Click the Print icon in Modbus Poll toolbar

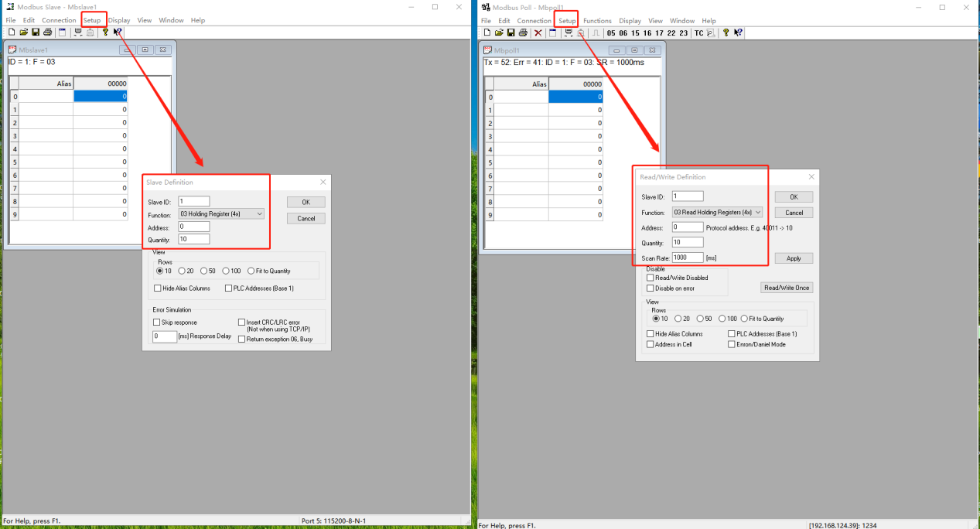point(523,32)
